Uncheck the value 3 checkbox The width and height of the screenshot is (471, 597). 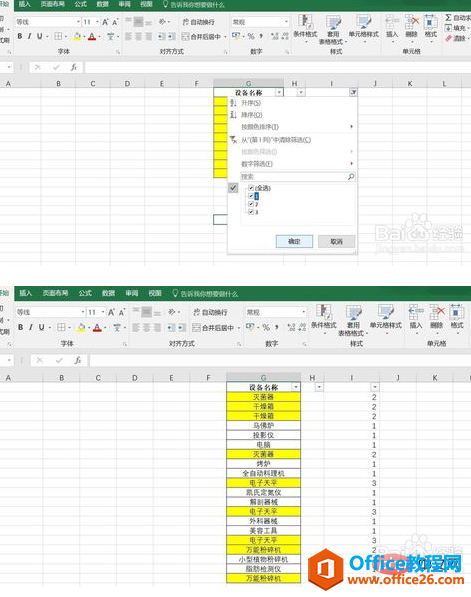tap(251, 212)
